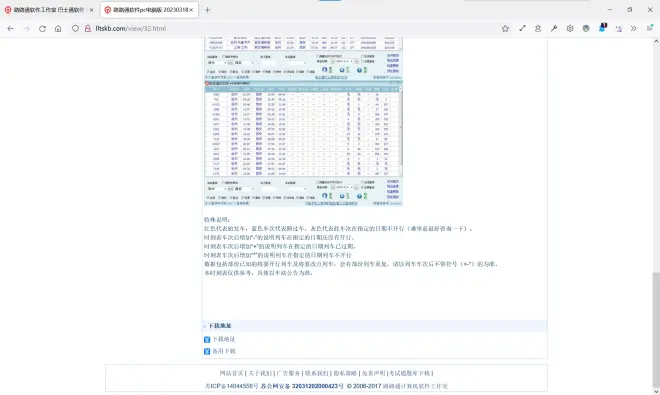Open the browser home page
The height and width of the screenshot is (395, 660).
point(58,29)
